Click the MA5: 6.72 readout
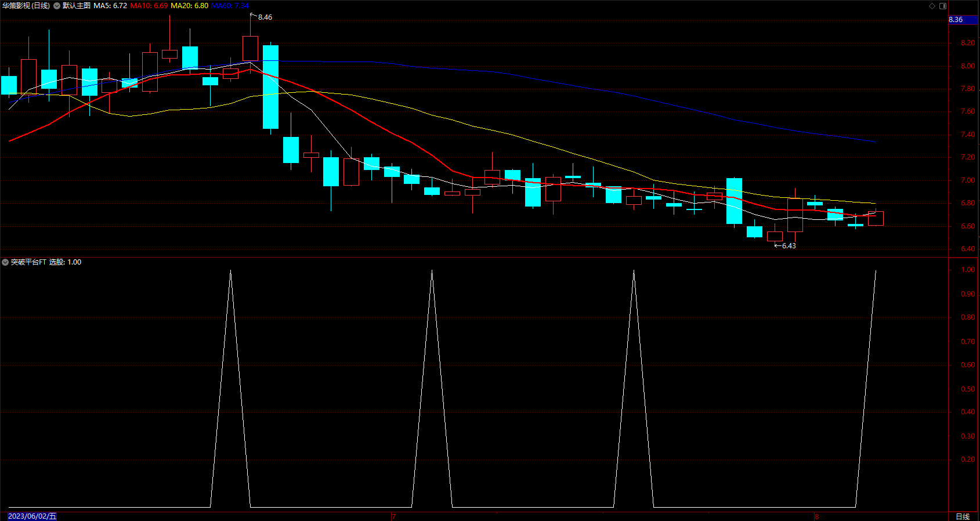This screenshot has width=980, height=521. point(110,6)
